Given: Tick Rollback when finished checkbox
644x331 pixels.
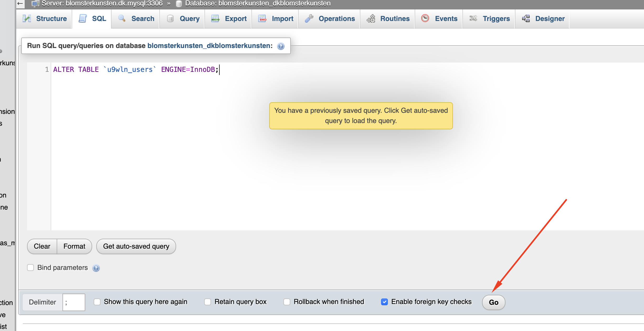Looking at the screenshot, I should click(x=287, y=302).
